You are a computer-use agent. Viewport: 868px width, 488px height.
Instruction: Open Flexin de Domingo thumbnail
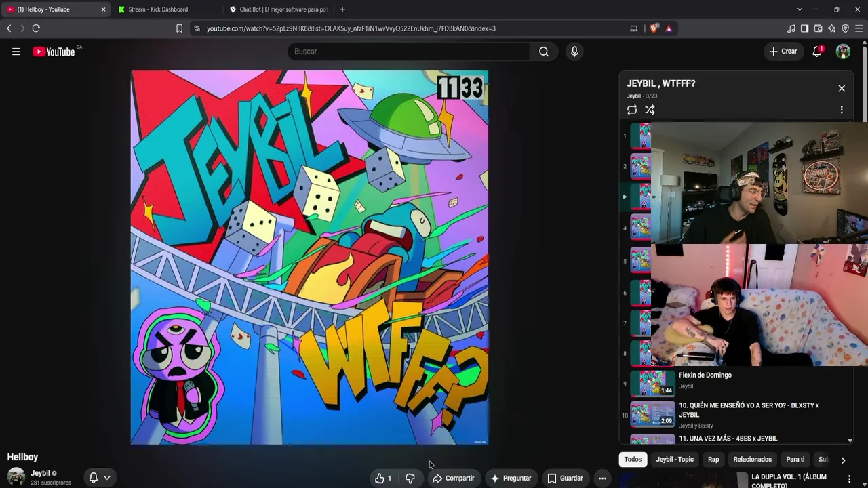coord(652,383)
